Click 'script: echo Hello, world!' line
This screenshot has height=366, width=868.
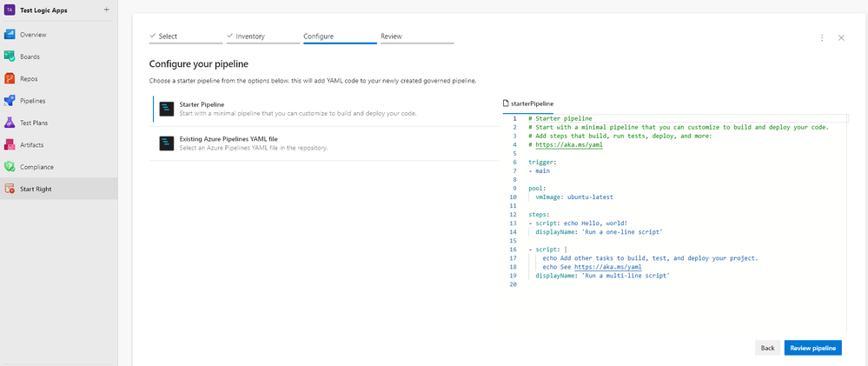[x=578, y=223]
